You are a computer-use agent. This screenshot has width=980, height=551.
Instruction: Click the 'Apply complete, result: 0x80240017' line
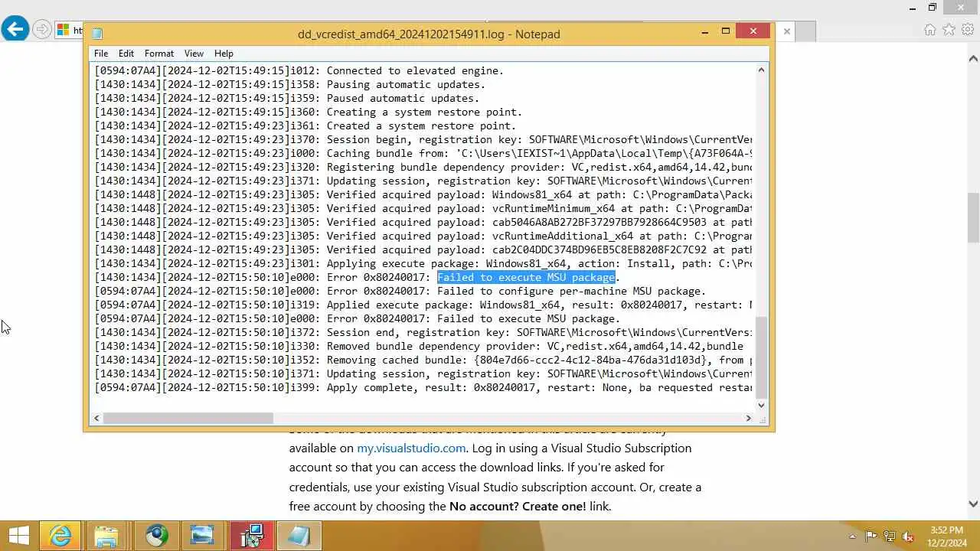pyautogui.click(x=423, y=387)
